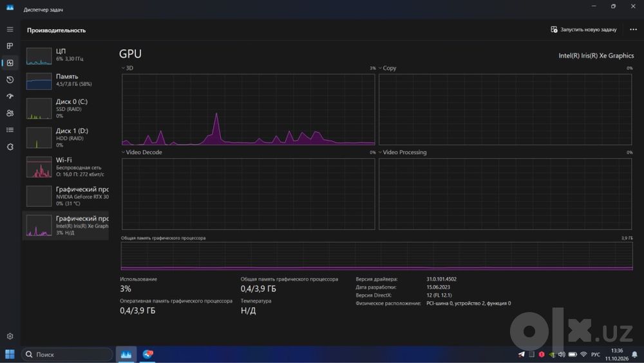
Task: Open Telegram tray icon
Action: click(x=521, y=355)
